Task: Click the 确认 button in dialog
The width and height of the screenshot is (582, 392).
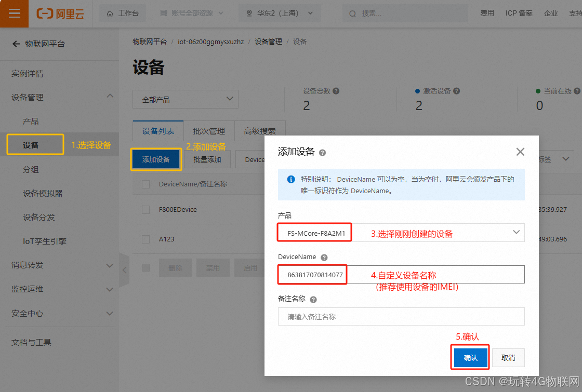Action: [470, 358]
